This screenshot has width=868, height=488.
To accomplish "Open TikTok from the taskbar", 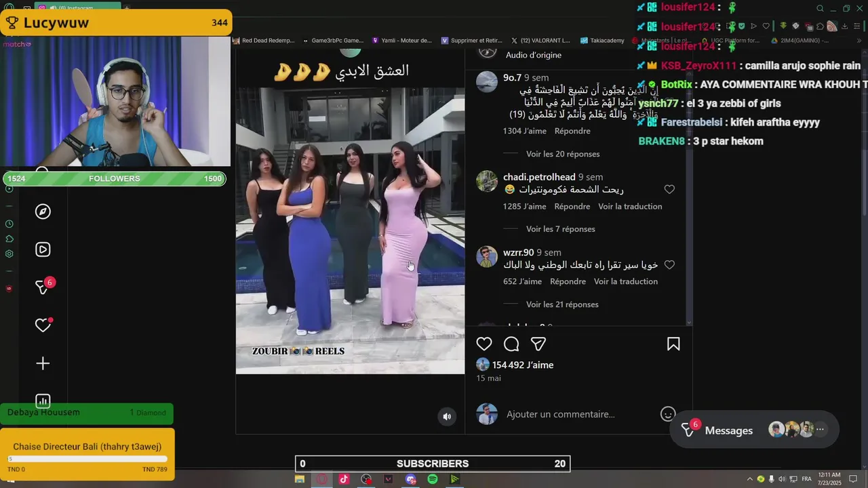I will coord(344,479).
